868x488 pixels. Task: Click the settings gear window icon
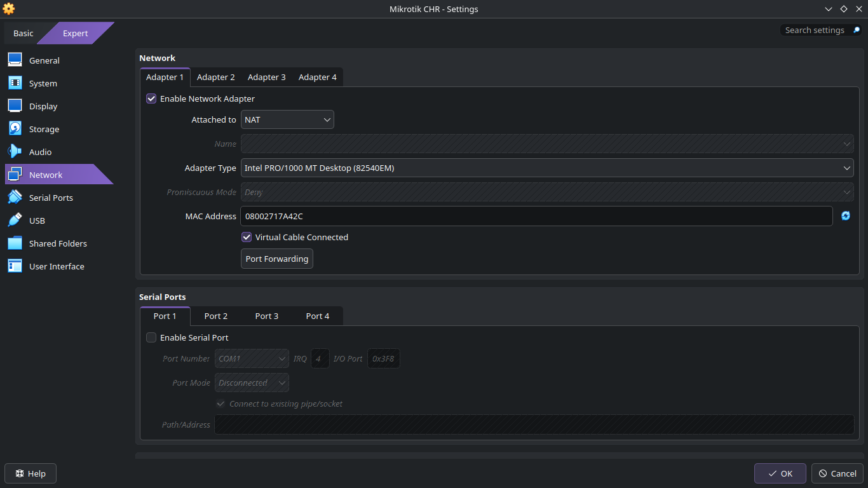coord(8,9)
